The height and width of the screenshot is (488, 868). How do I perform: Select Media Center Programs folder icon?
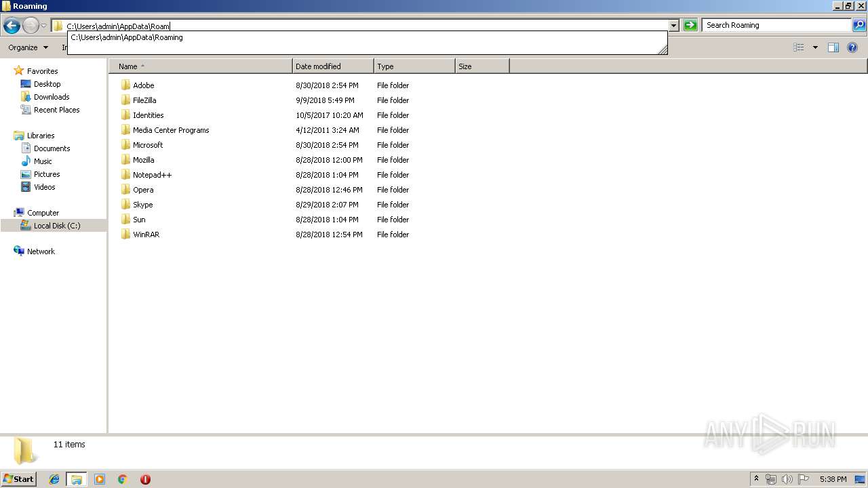coord(125,130)
